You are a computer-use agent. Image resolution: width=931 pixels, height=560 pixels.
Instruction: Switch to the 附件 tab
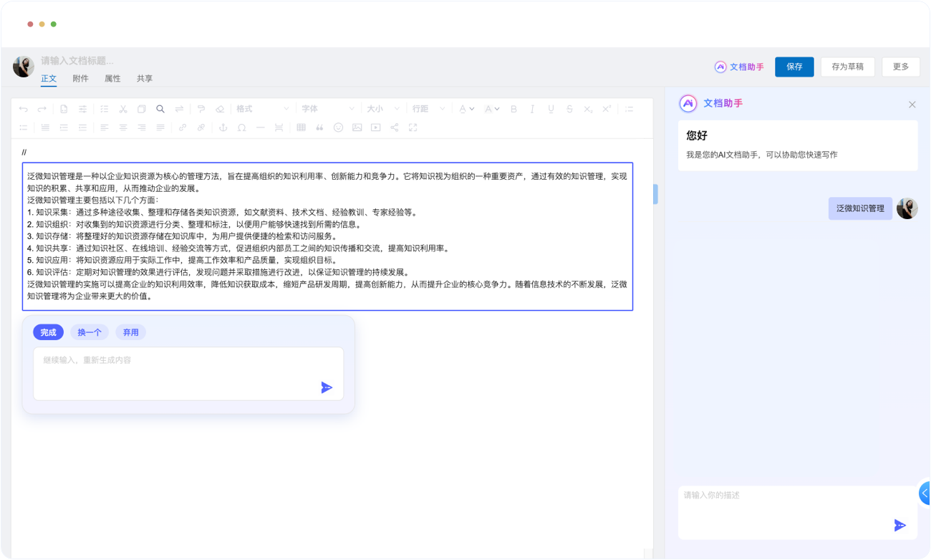(80, 79)
